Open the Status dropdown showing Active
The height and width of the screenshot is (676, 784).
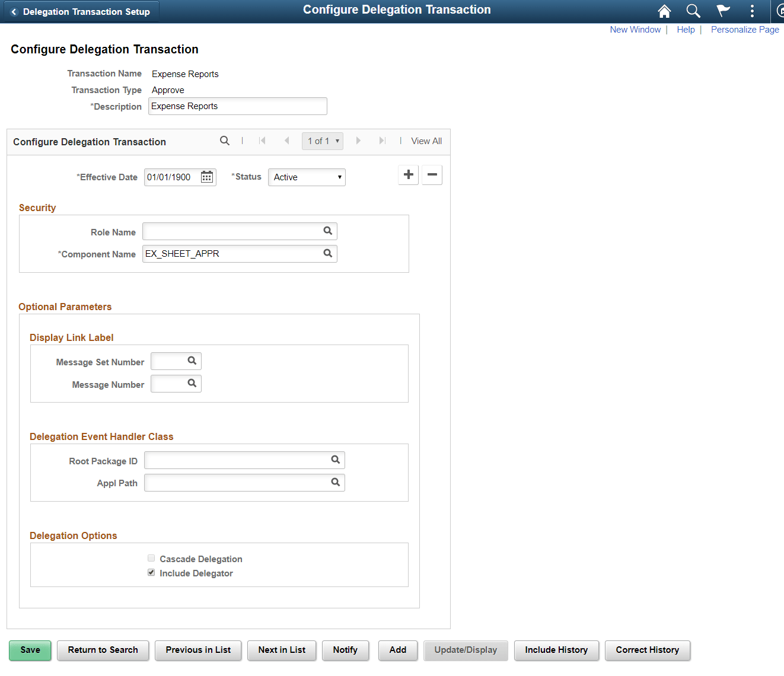(x=307, y=177)
